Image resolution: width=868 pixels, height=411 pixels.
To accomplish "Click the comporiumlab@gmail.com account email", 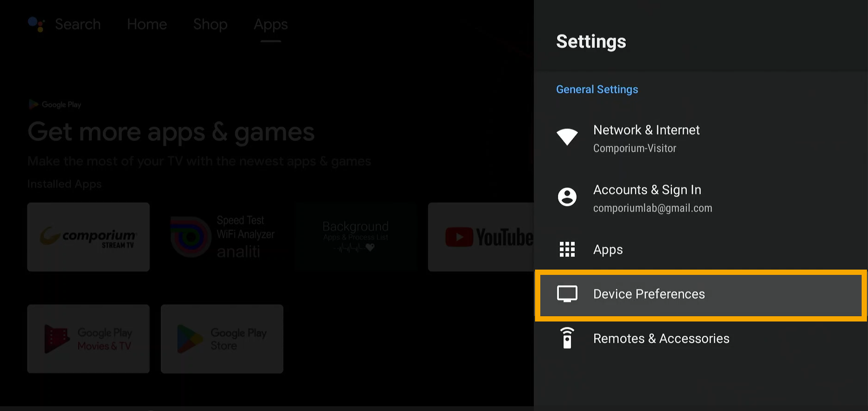I will click(653, 208).
